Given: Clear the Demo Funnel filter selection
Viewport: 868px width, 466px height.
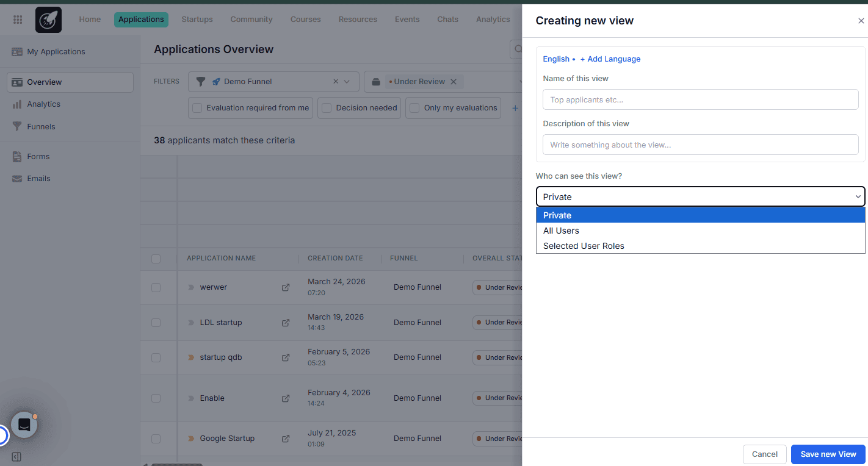Looking at the screenshot, I should [x=336, y=82].
